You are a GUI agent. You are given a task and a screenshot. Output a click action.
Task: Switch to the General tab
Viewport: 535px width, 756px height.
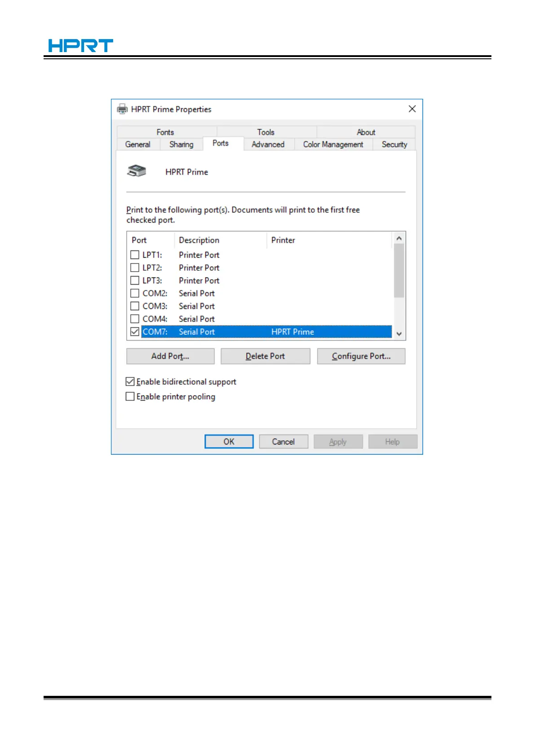point(138,144)
